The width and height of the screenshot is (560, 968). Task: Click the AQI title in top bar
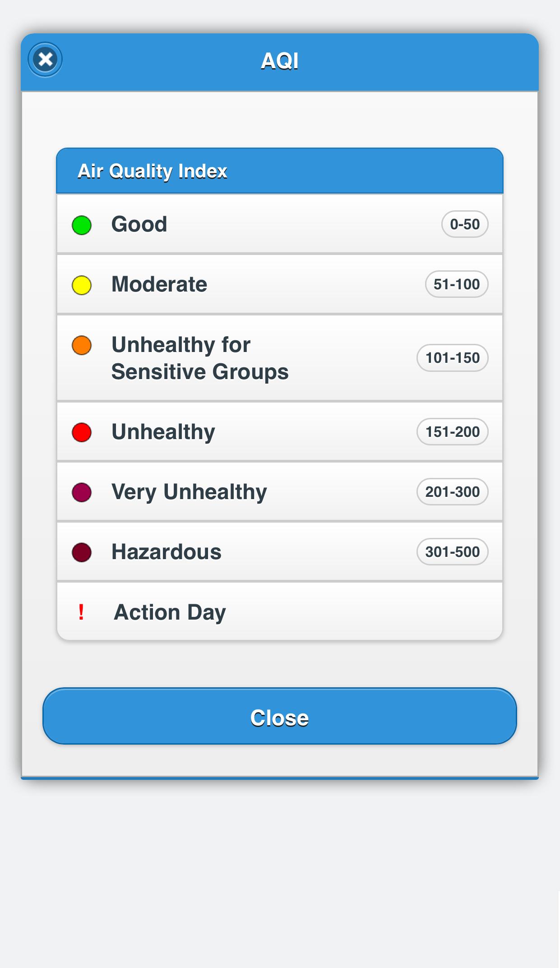(280, 61)
